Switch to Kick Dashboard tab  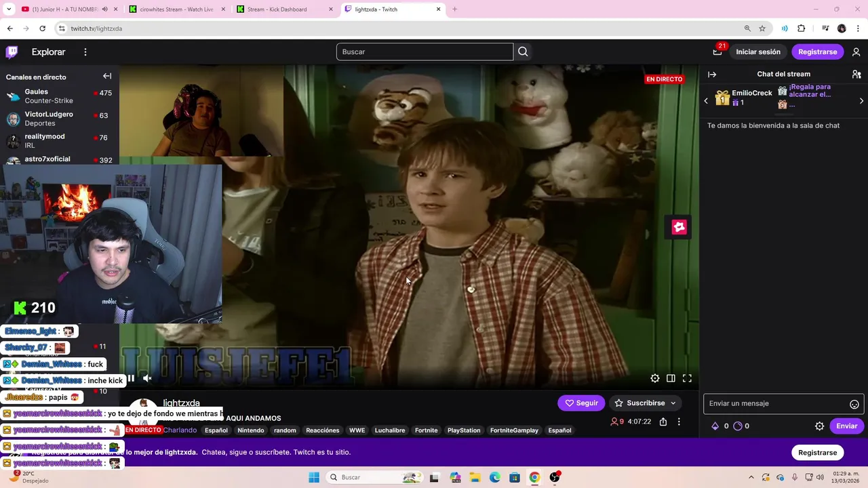tap(283, 9)
